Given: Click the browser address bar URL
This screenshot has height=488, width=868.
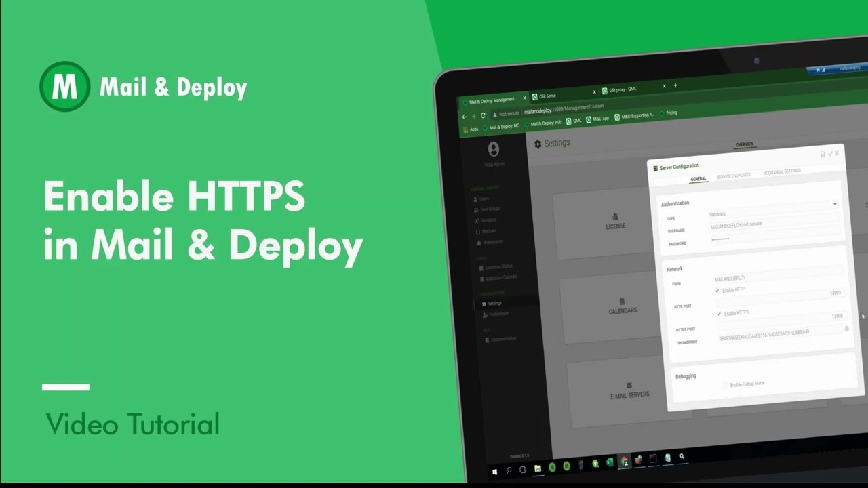Looking at the screenshot, I should click(564, 111).
